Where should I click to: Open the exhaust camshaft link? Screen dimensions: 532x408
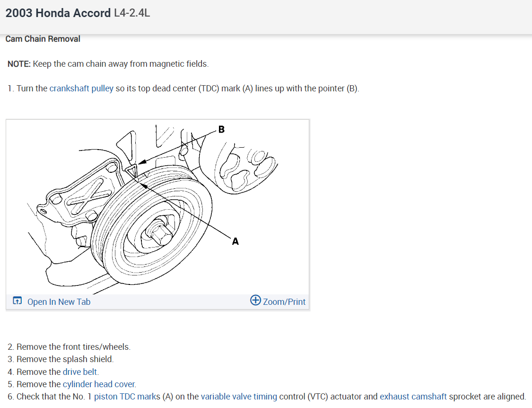point(413,397)
